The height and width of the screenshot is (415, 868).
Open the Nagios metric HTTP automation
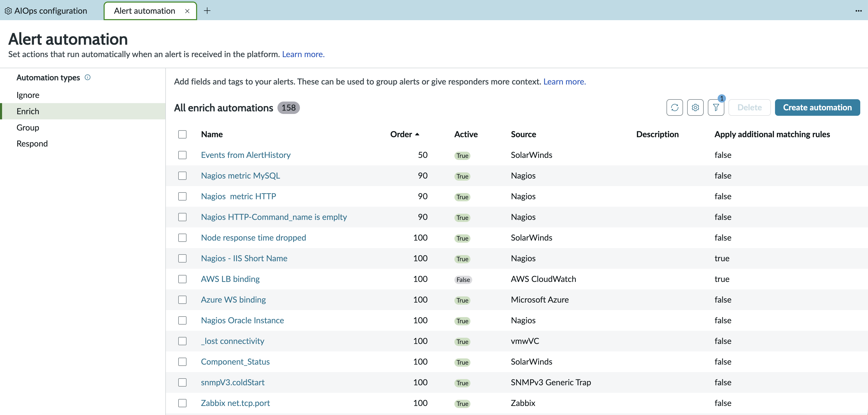click(x=238, y=196)
